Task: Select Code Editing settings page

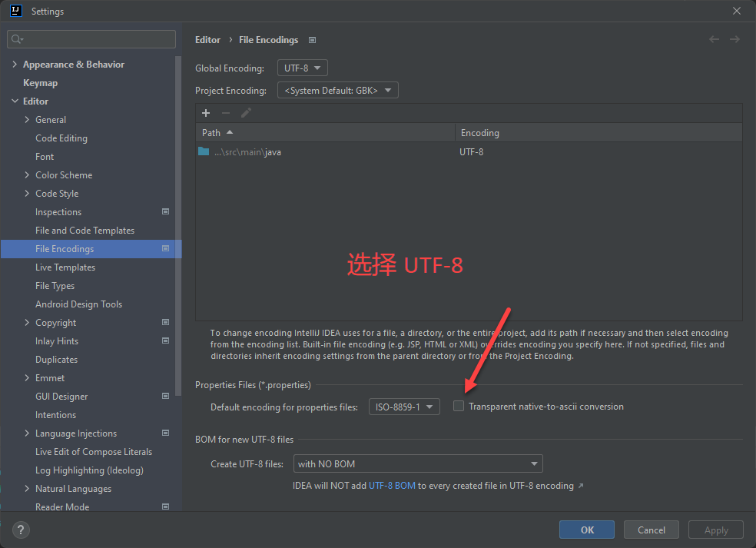Action: coord(61,138)
